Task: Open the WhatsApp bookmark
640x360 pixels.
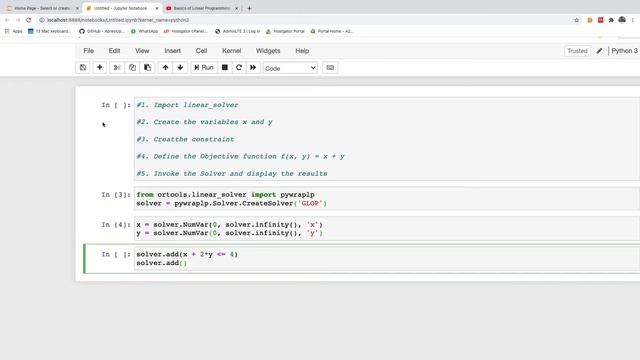Action: tap(144, 31)
